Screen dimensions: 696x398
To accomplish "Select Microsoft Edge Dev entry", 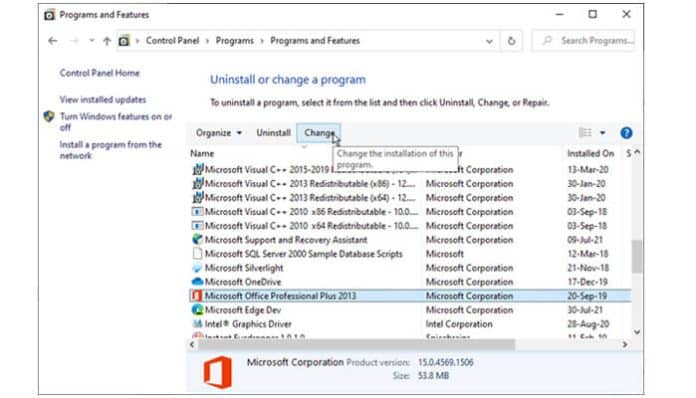I will [x=409, y=310].
